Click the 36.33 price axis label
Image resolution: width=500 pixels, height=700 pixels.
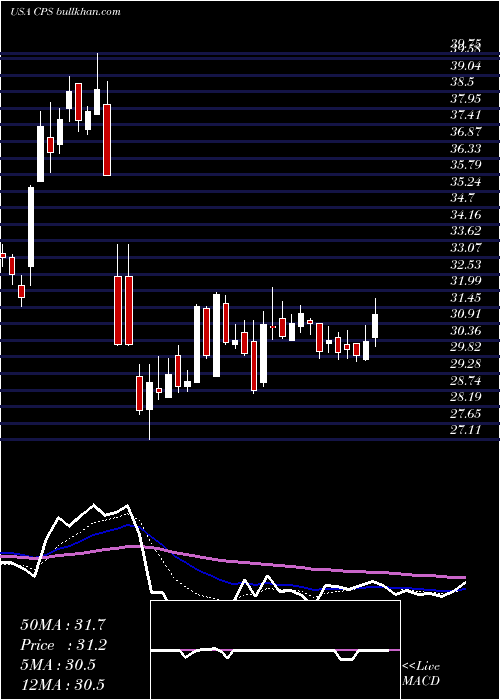(x=466, y=148)
